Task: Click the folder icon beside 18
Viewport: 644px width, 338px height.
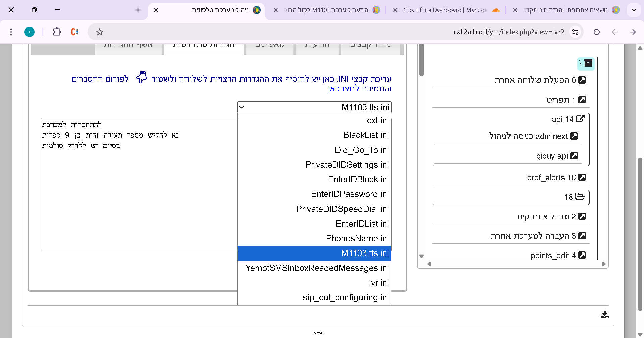Action: 580,196
